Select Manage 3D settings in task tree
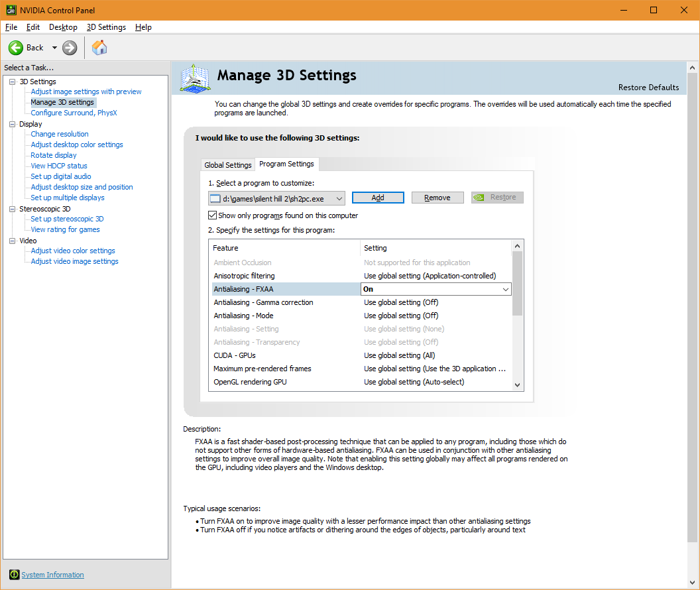The image size is (700, 590). click(62, 102)
